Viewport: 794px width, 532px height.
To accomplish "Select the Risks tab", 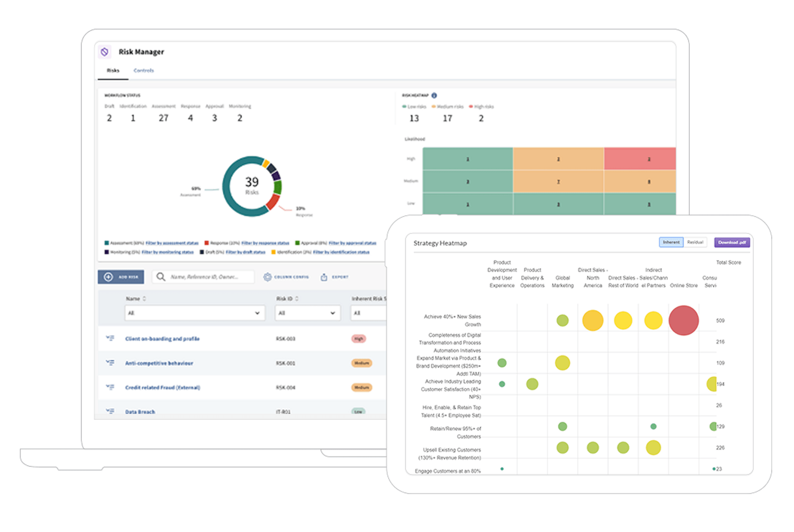I will pyautogui.click(x=112, y=70).
